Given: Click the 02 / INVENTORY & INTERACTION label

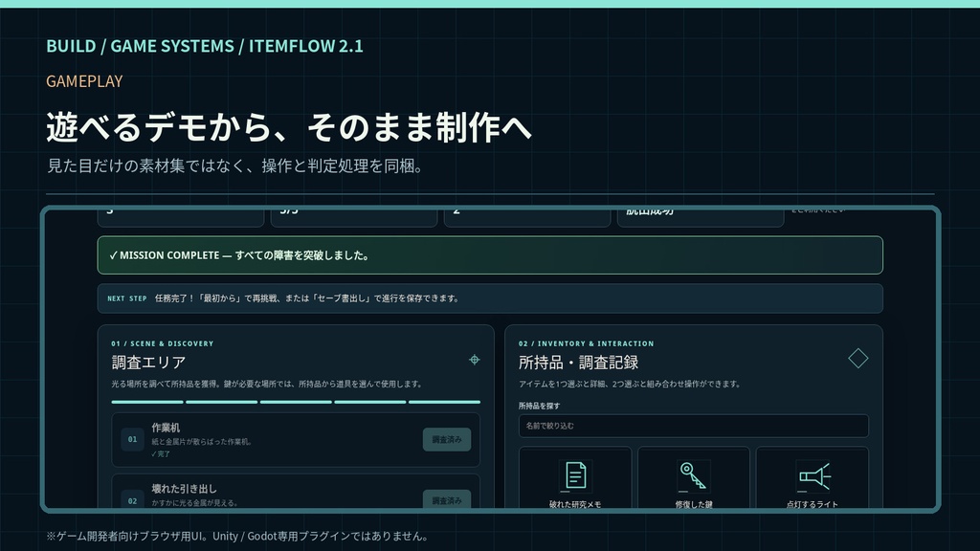Looking at the screenshot, I should click(587, 343).
